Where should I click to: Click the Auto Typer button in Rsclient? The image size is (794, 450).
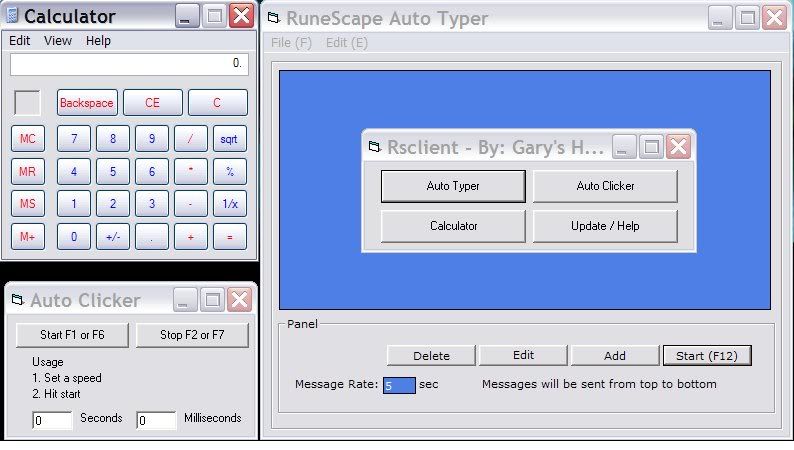[453, 186]
